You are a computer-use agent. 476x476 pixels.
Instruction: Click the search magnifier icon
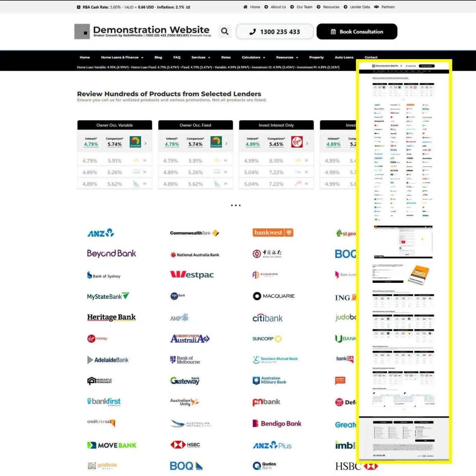(225, 31)
